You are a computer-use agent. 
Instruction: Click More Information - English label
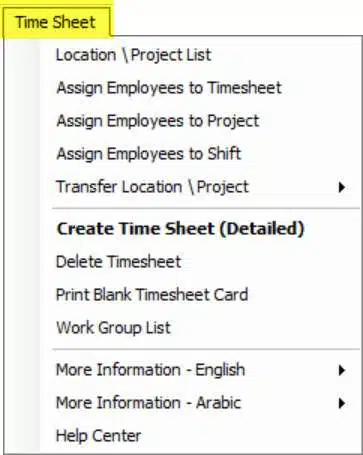click(151, 370)
